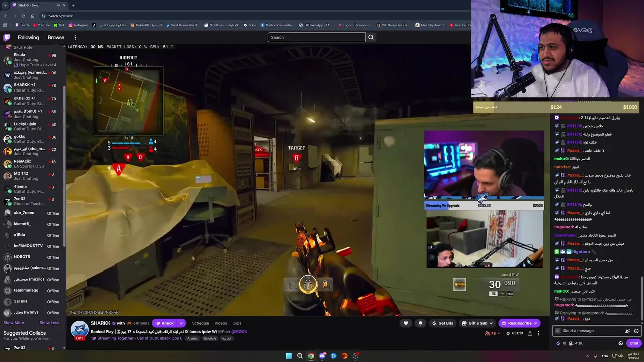Open Discord from the taskbar
The image size is (644, 362).
coord(322,356)
